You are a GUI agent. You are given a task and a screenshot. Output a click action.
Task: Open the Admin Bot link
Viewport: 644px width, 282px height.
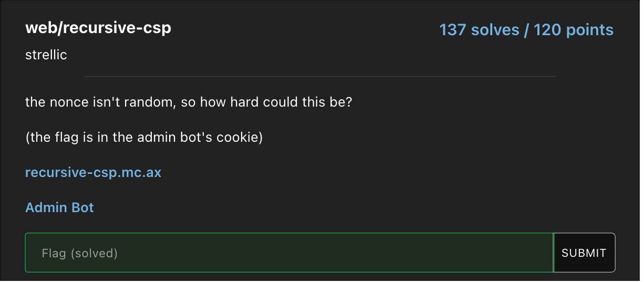[59, 207]
